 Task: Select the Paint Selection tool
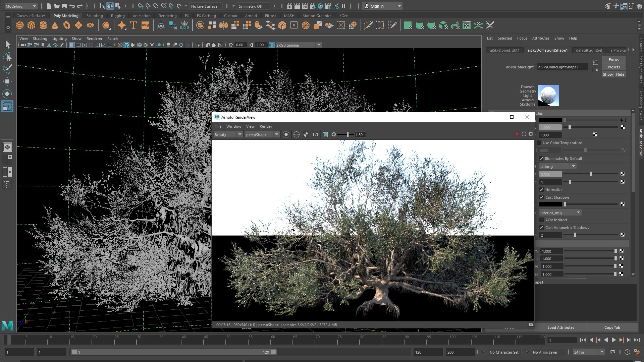[7, 69]
